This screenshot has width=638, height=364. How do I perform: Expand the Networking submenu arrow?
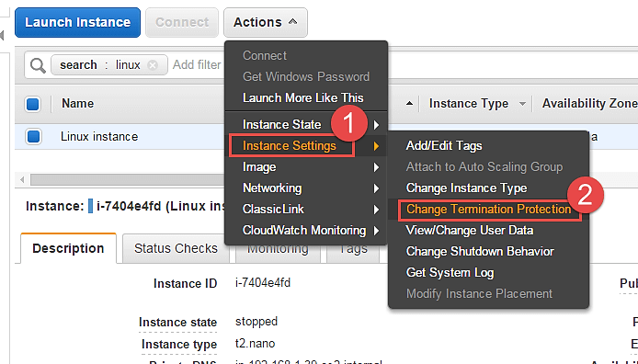coord(377,188)
